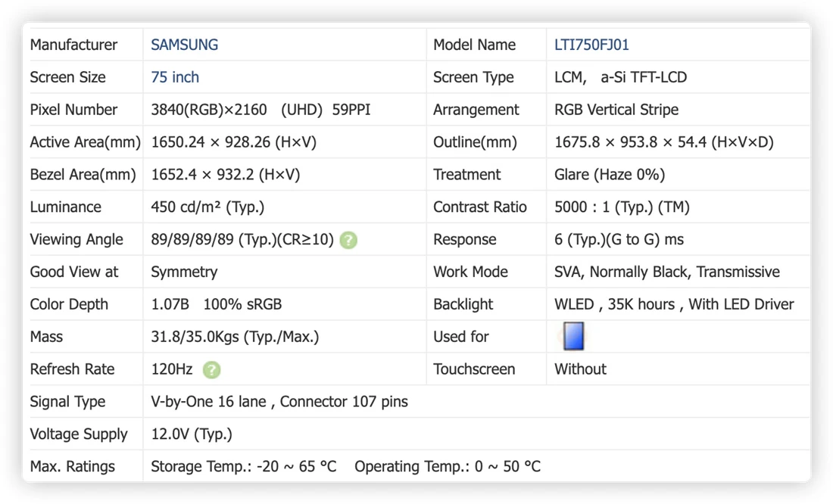Screen dimensions: 833x504
Task: Click the Signal Type V-by-One 16 lane text
Action: (x=208, y=402)
